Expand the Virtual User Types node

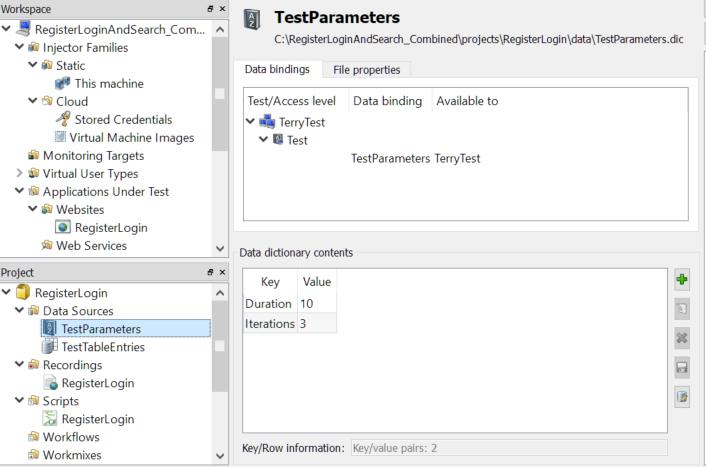(x=21, y=174)
